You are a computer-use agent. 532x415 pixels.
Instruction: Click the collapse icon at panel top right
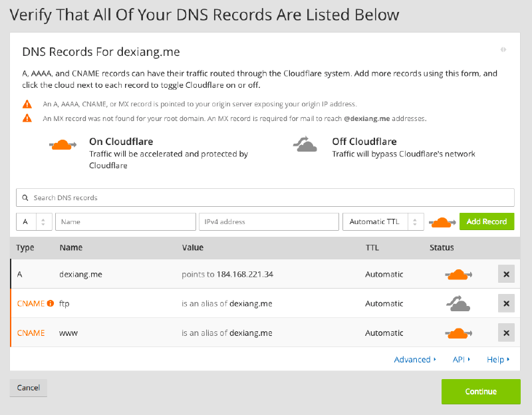[503, 49]
